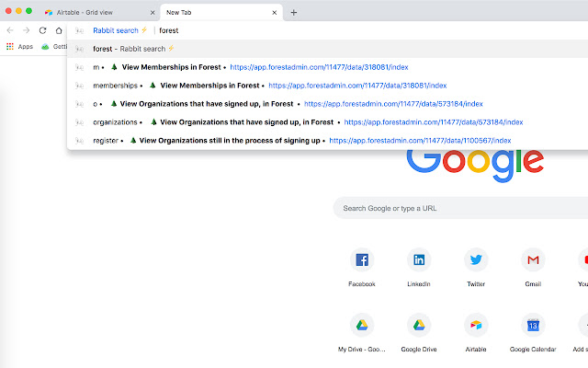Click the 'Rabbit search' keyword label
Screen dimensions: 588x368
click(116, 30)
